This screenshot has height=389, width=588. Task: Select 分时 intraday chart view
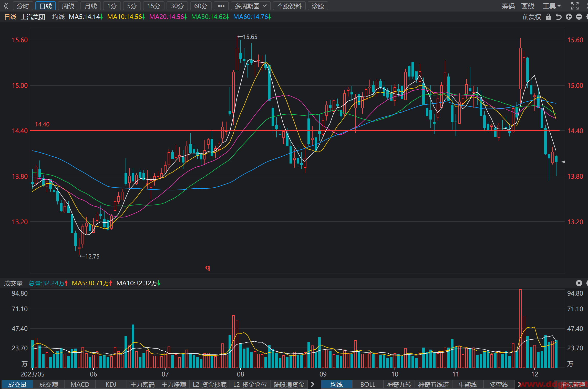pyautogui.click(x=23, y=6)
